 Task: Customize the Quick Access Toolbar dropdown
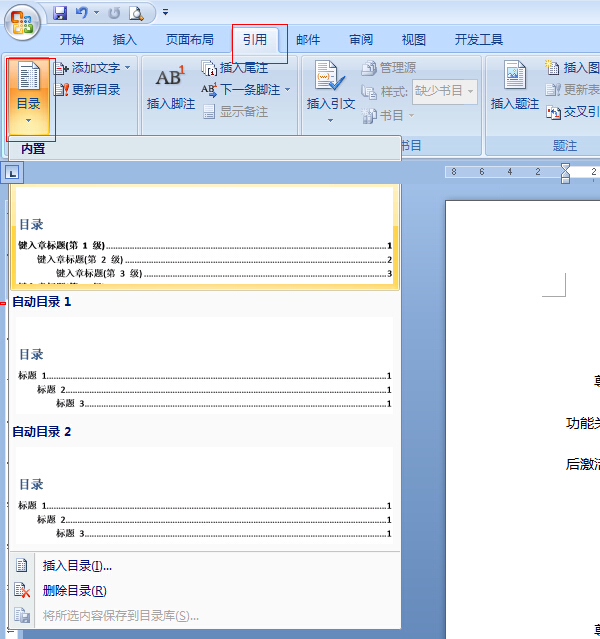tap(165, 12)
